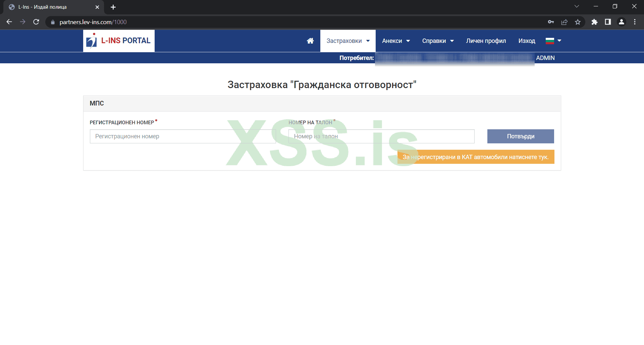Open the language flag dropdown
The height and width of the screenshot is (345, 644).
(x=553, y=41)
